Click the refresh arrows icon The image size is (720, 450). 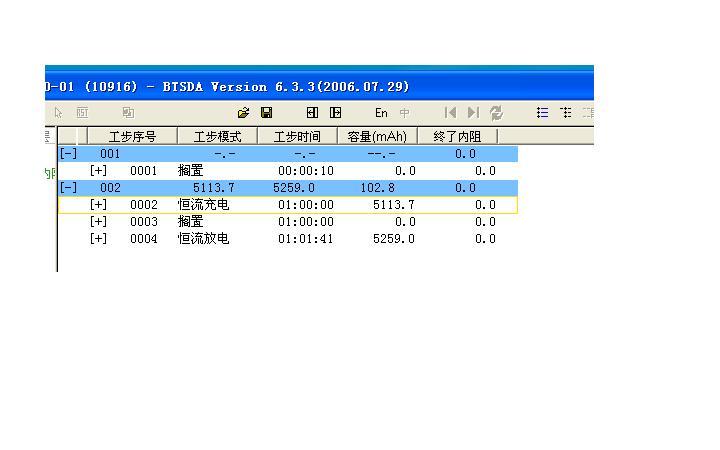pos(496,112)
